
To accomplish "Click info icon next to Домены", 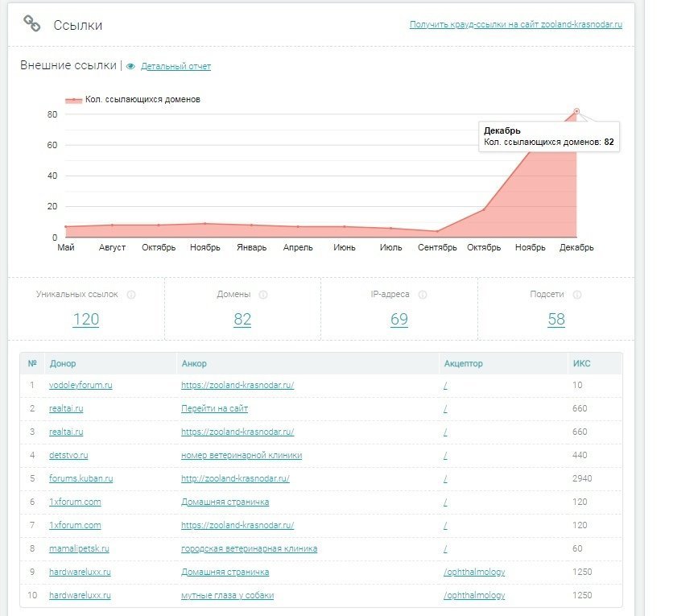I will coord(263,295).
